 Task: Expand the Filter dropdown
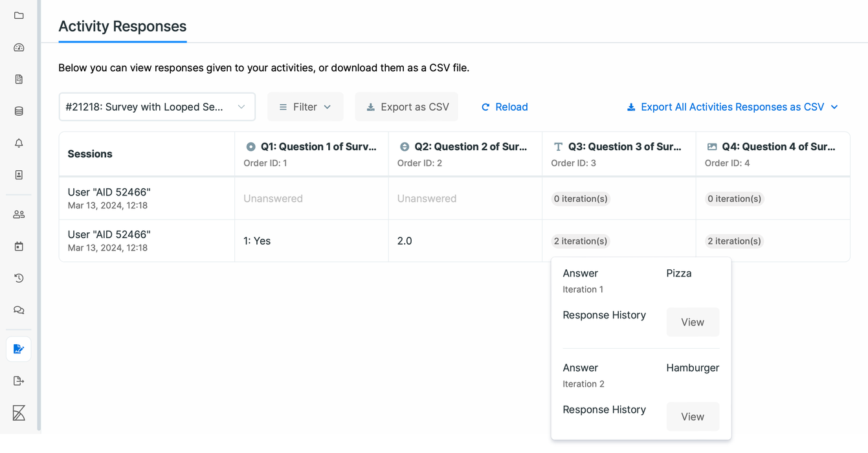305,106
